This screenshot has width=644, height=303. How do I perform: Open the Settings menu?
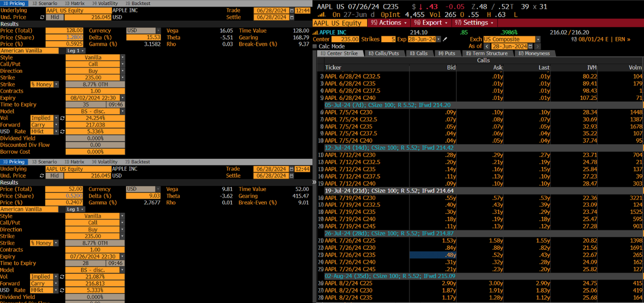pos(475,23)
